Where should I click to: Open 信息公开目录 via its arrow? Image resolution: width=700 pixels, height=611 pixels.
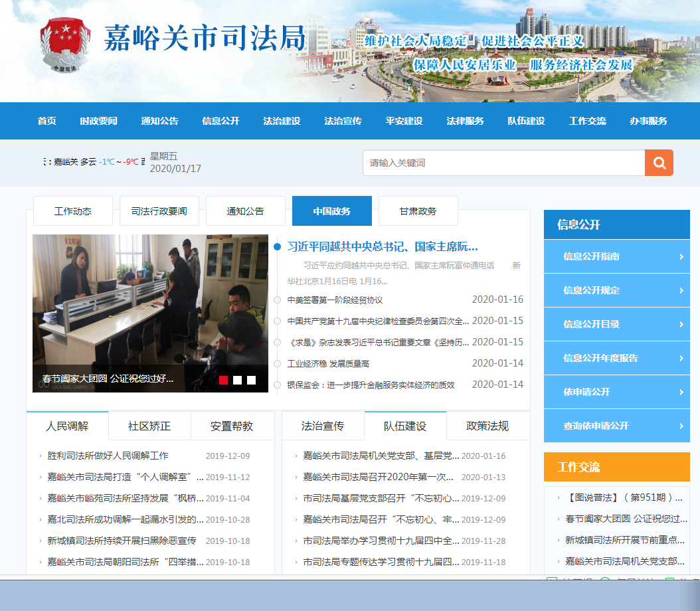pyautogui.click(x=681, y=324)
